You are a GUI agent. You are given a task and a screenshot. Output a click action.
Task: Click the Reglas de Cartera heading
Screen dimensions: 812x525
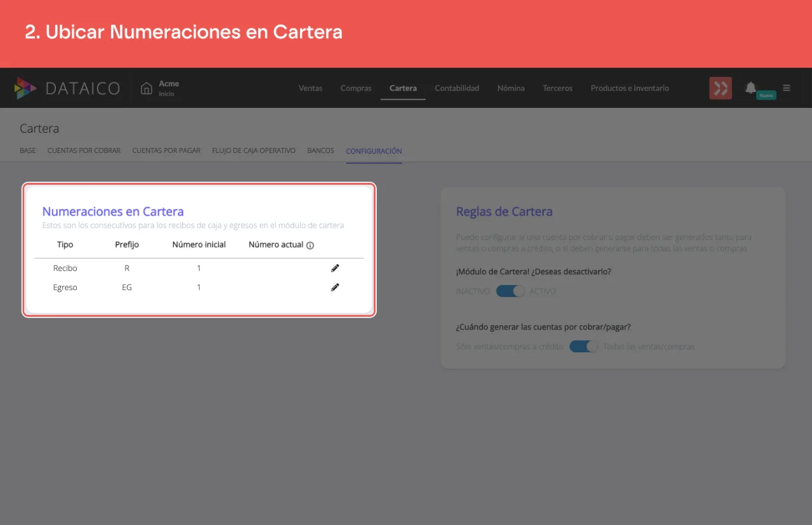coord(504,211)
